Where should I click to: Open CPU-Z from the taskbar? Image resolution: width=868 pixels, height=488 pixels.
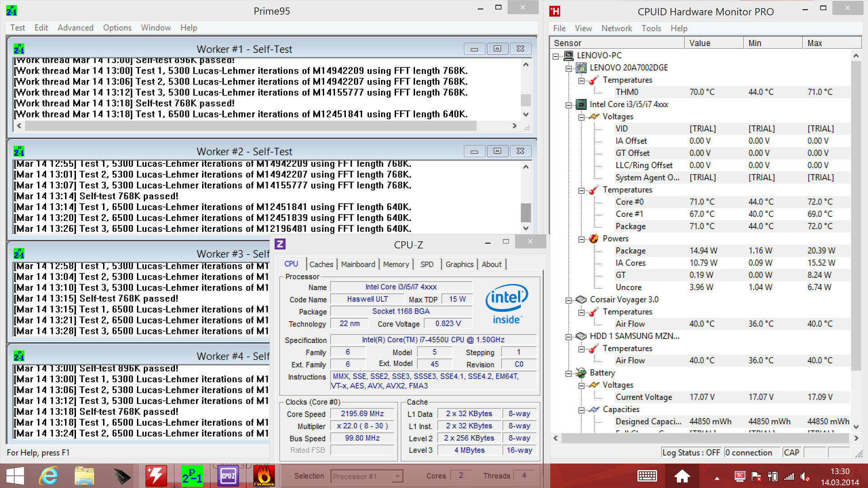click(x=228, y=476)
